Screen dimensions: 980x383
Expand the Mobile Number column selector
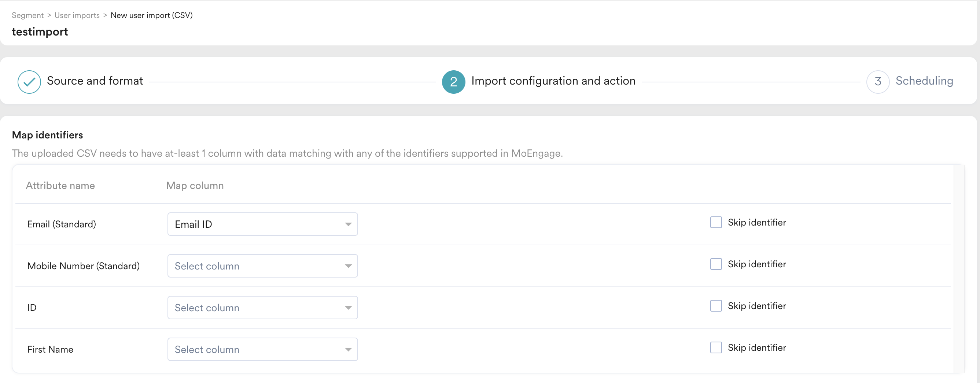pyautogui.click(x=262, y=266)
